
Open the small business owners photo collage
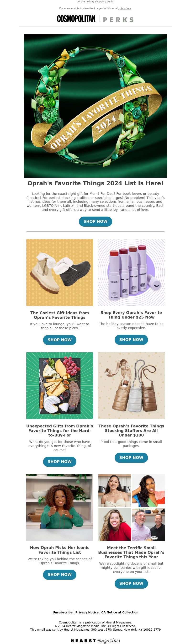[131, 507]
